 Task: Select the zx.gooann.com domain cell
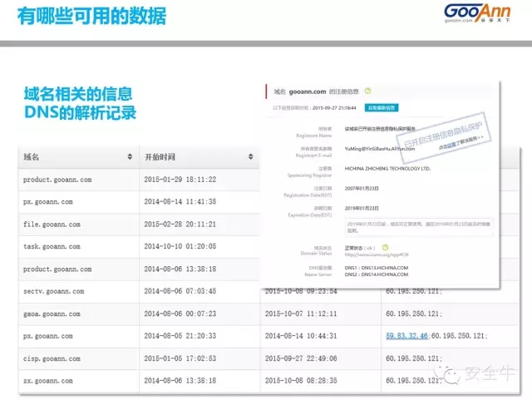tap(48, 381)
